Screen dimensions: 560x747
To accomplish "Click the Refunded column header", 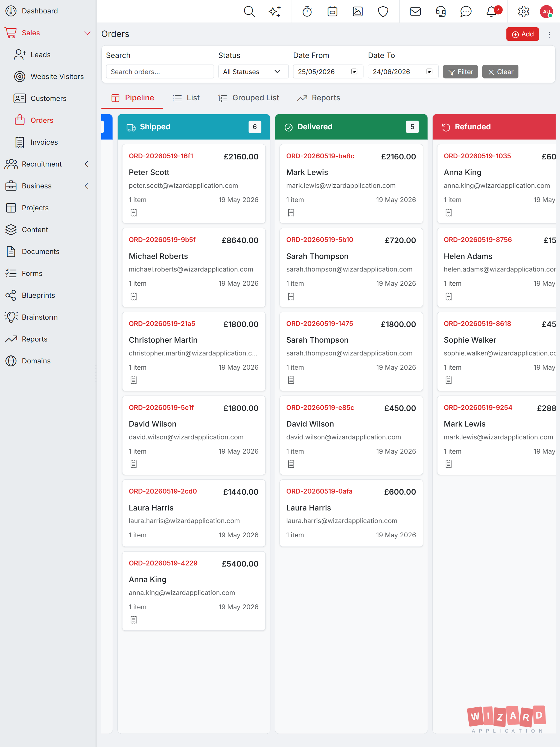I will 494,127.
